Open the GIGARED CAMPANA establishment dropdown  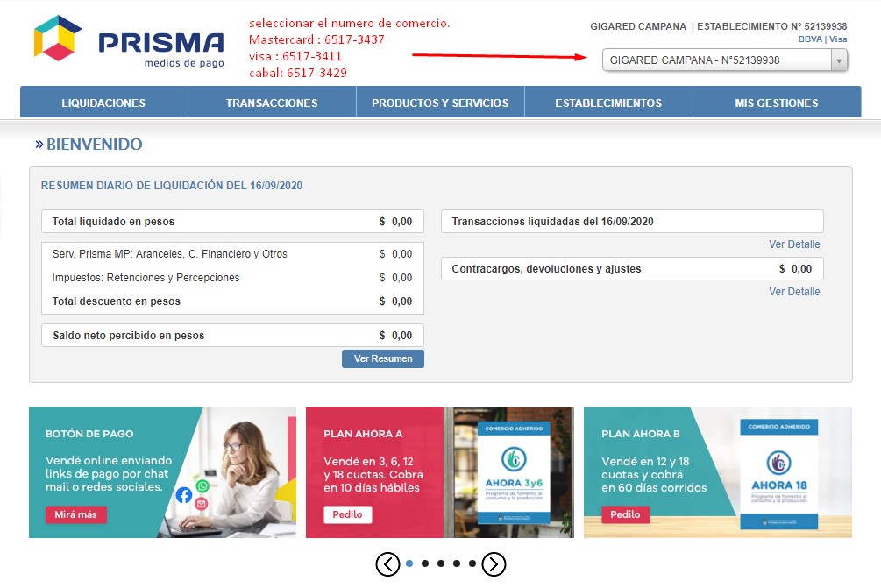tap(725, 60)
